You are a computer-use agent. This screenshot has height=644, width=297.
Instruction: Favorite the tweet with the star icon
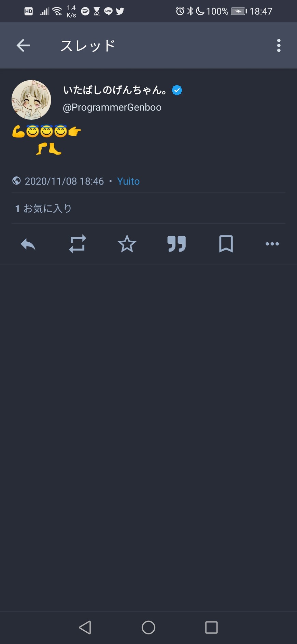127,244
